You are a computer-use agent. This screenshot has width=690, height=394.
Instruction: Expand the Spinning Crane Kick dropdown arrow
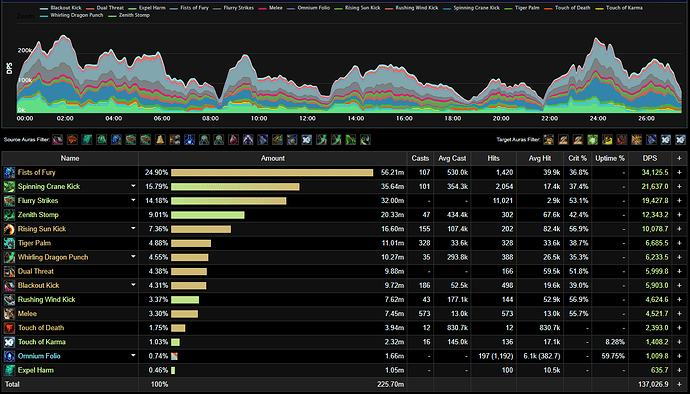coord(133,186)
